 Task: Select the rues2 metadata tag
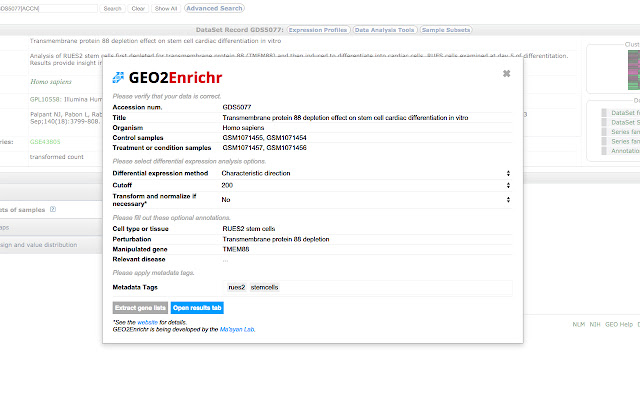click(237, 287)
